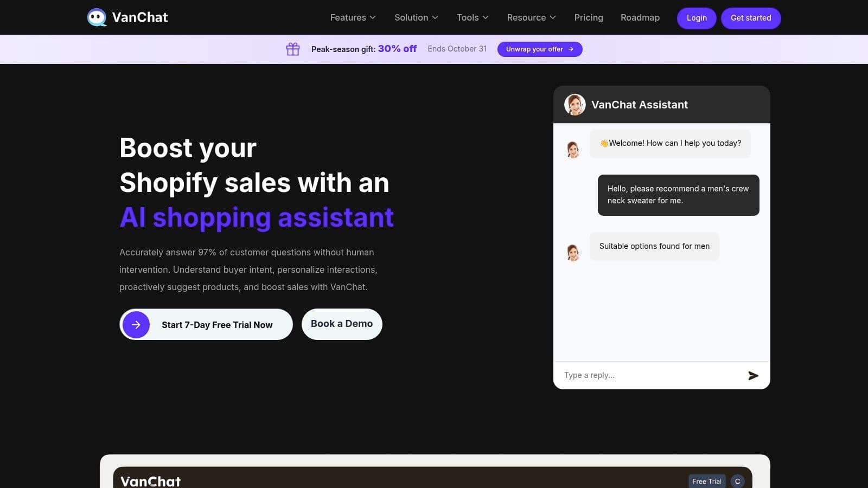Click the 'Suitable options found for men' message
The height and width of the screenshot is (488, 868).
(x=654, y=246)
